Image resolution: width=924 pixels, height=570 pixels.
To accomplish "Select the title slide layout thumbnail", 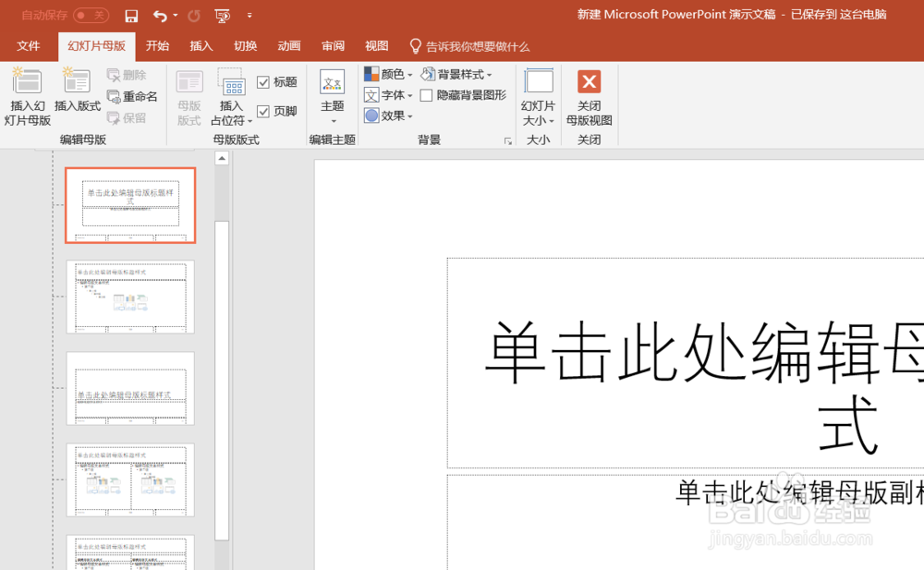I will point(130,205).
